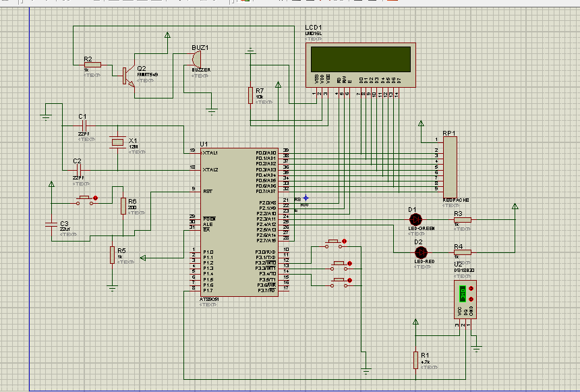Select capacitor C2 symbol
580x392 pixels.
tap(78, 170)
